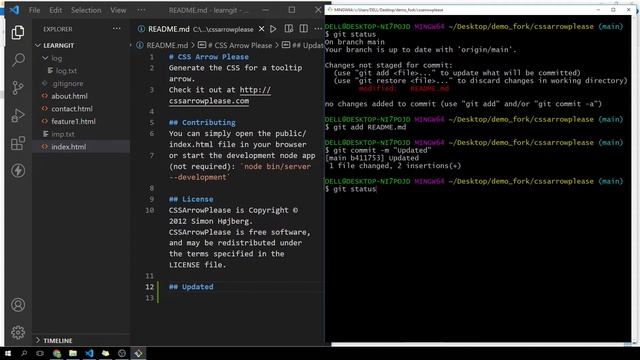Open Chrome from the taskbar
Image resolution: width=640 pixels, height=360 pixels.
(x=57, y=353)
